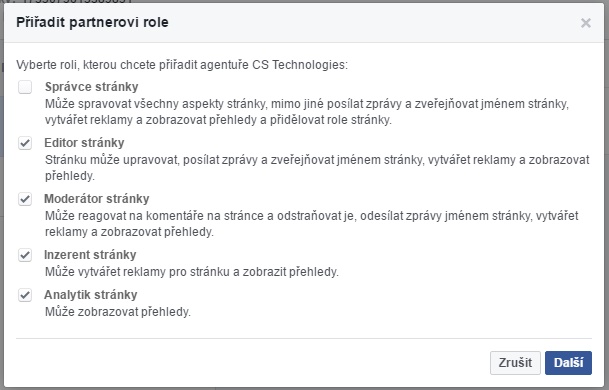
Task: Untick the Analytik stránky checkbox
Action: coord(25,295)
